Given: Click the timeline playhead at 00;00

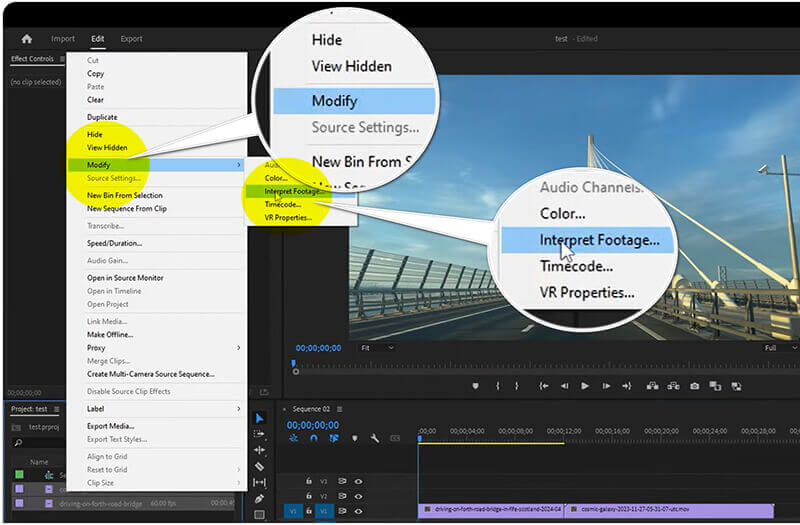Looking at the screenshot, I should (420, 438).
